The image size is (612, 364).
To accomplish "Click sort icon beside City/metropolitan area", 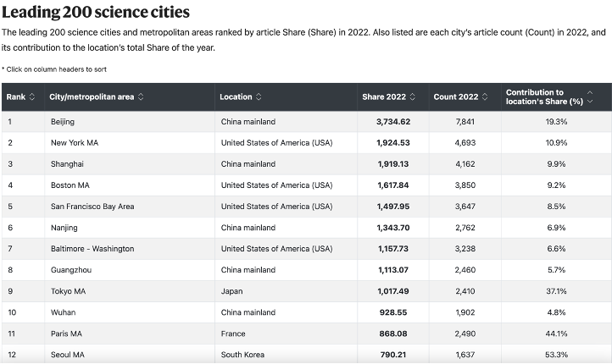I will [141, 97].
